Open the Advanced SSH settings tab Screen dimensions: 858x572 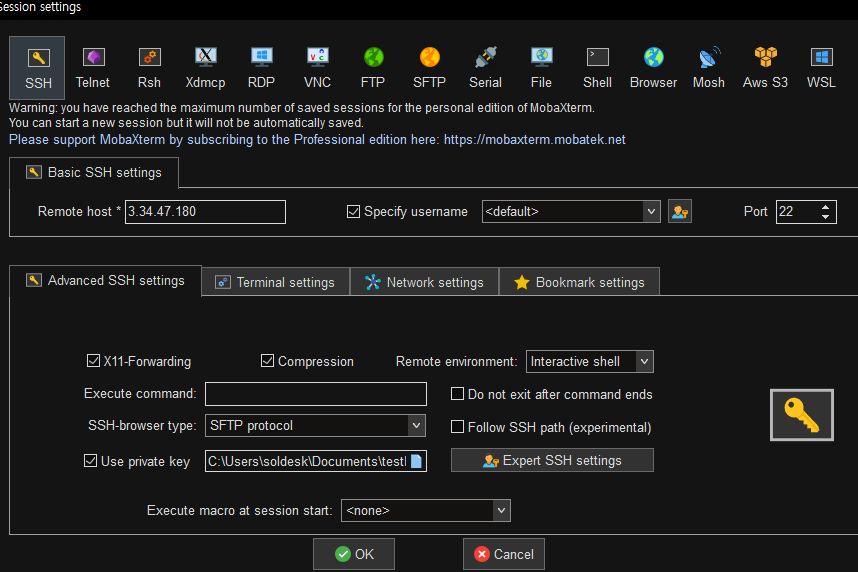click(x=106, y=281)
